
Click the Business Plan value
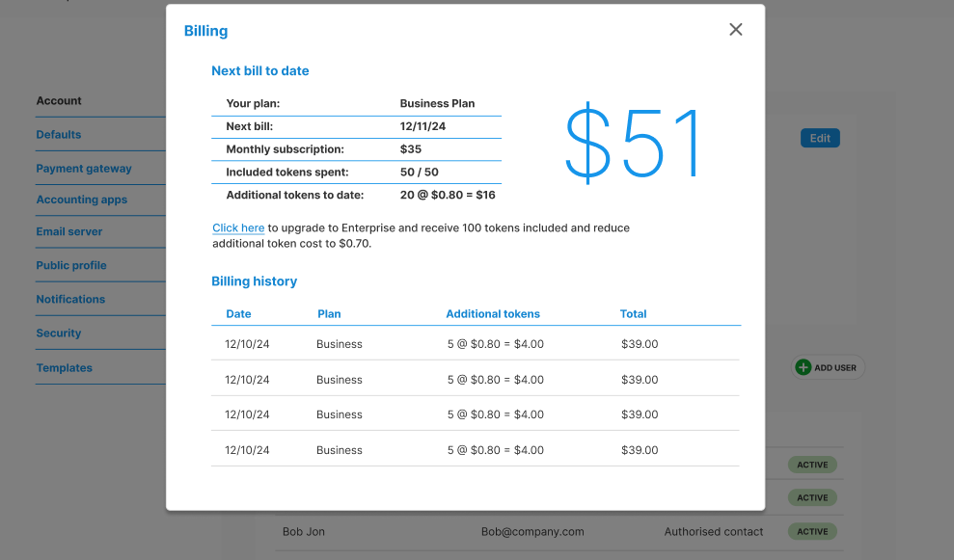[437, 103]
